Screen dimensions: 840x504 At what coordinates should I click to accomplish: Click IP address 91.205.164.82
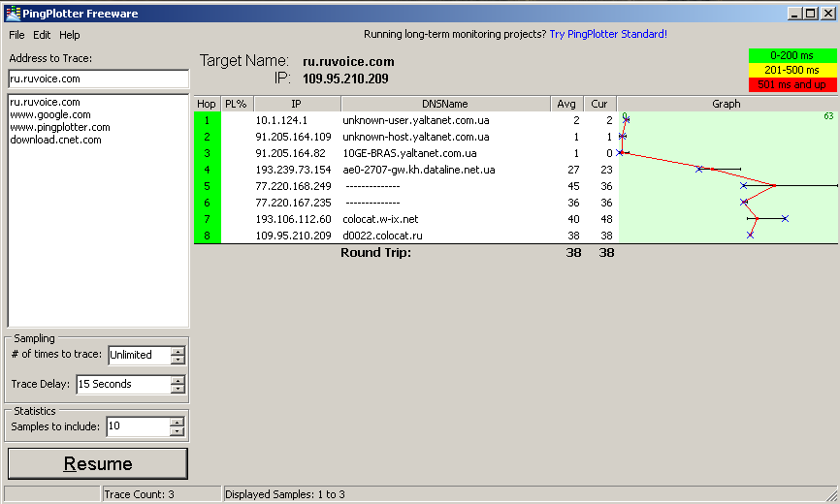(290, 153)
